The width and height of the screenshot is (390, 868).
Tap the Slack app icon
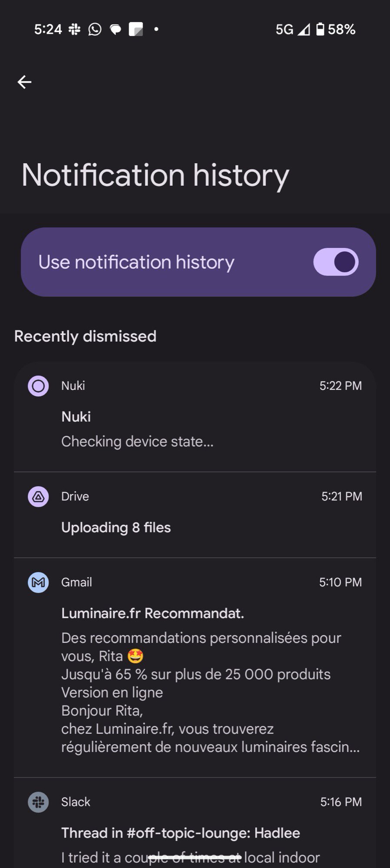[x=38, y=802]
